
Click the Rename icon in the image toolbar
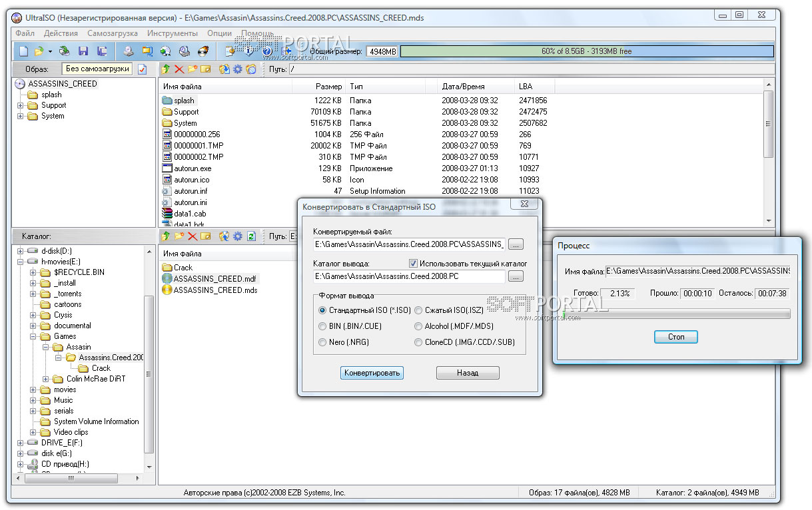point(206,69)
